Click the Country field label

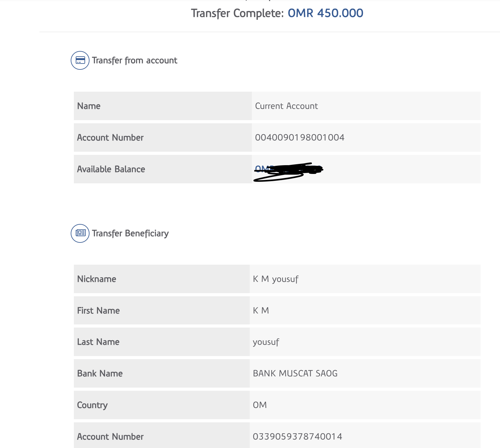pos(92,405)
